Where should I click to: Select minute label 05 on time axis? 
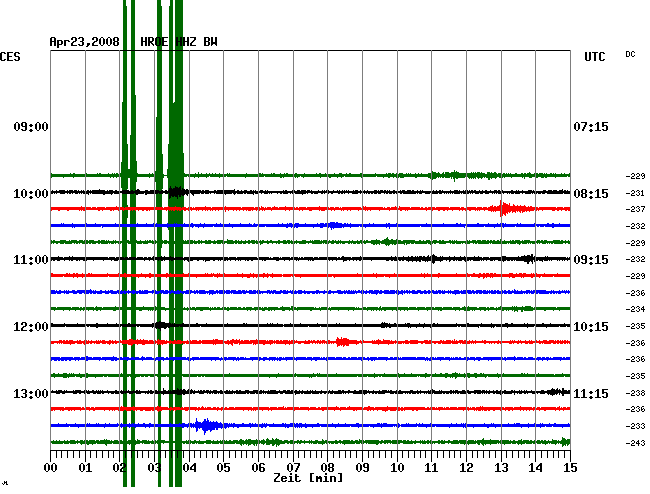pos(223,468)
